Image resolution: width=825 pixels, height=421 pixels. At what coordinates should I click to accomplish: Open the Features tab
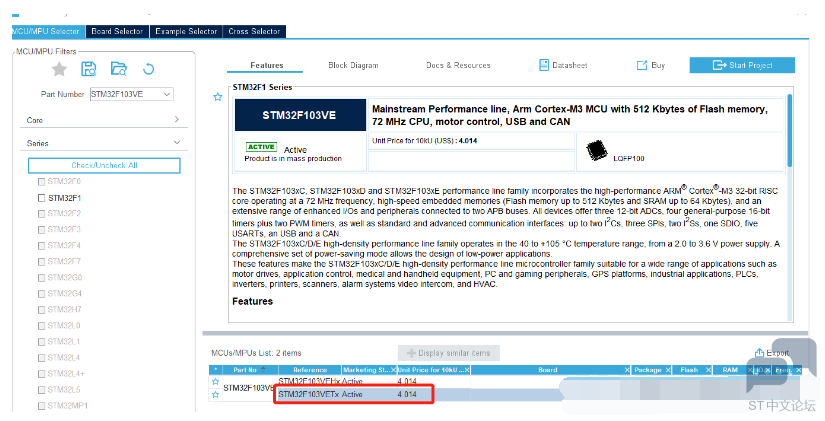pos(266,65)
